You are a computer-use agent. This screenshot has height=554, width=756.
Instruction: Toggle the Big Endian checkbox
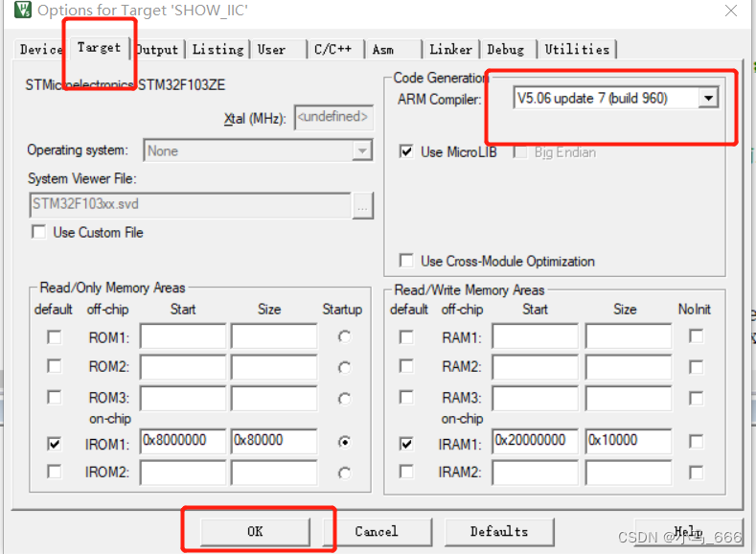coord(519,151)
